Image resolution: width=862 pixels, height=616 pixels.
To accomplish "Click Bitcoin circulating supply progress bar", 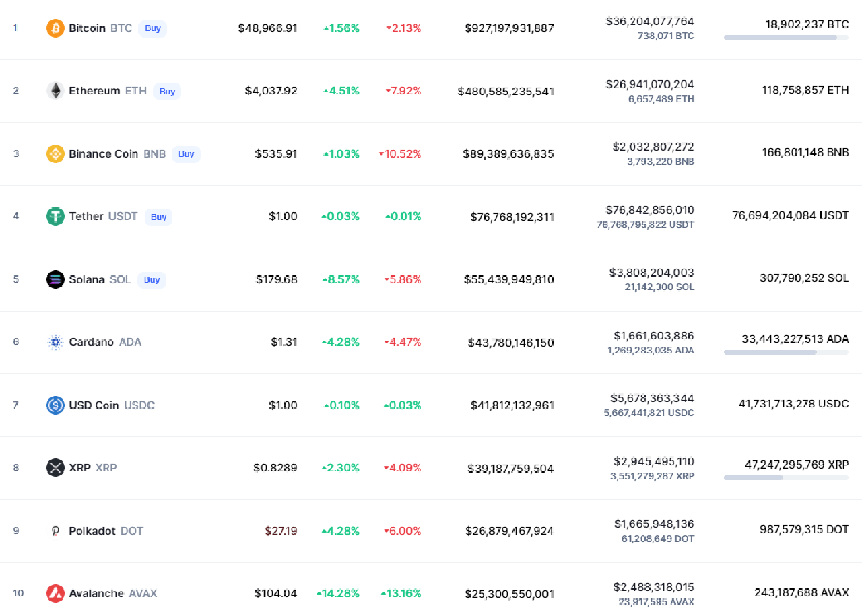I will click(786, 38).
